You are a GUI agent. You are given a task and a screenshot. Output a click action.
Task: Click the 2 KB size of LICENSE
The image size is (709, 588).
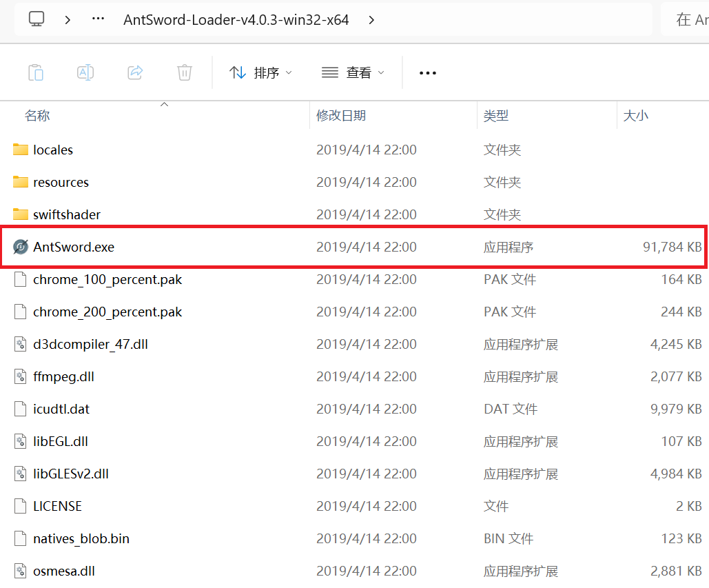point(689,506)
